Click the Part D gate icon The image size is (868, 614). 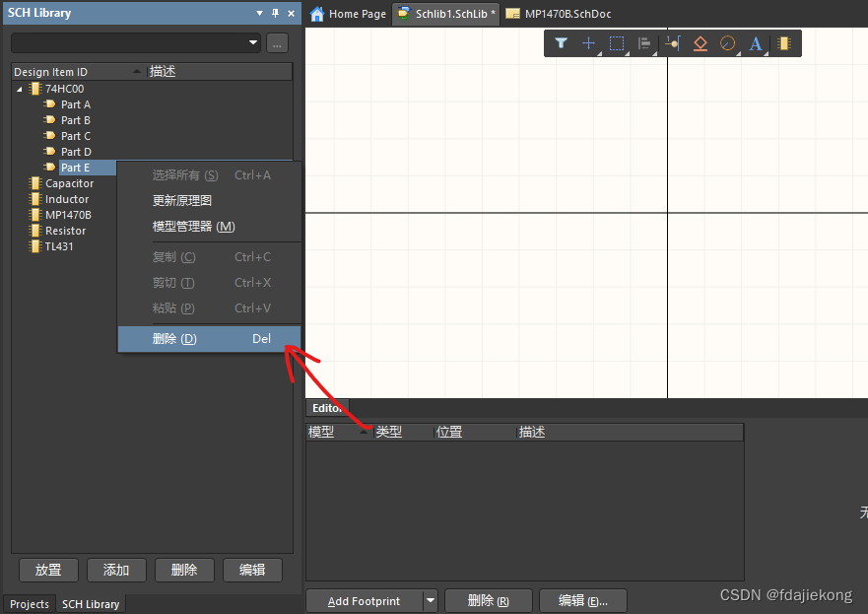point(50,151)
